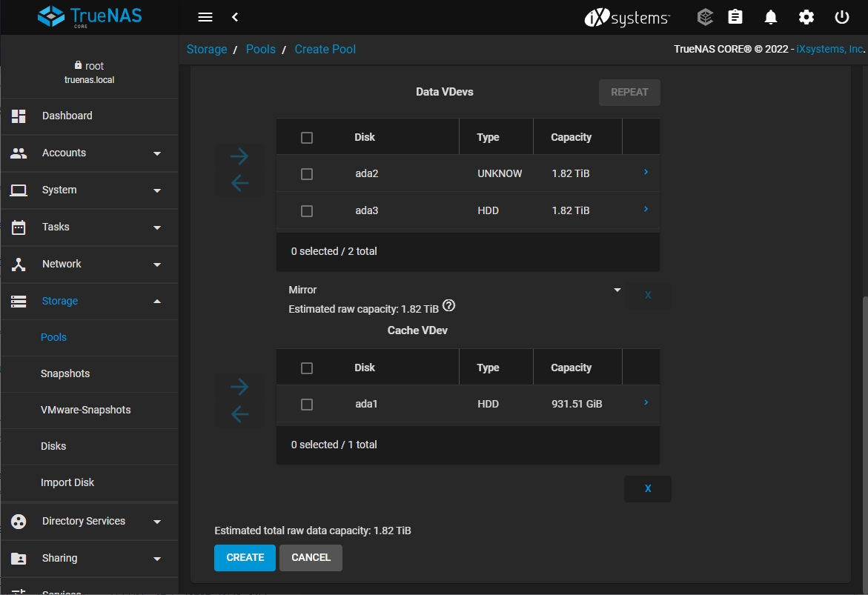868x595 pixels.
Task: Show alerts via the bell icon
Action: [x=771, y=17]
